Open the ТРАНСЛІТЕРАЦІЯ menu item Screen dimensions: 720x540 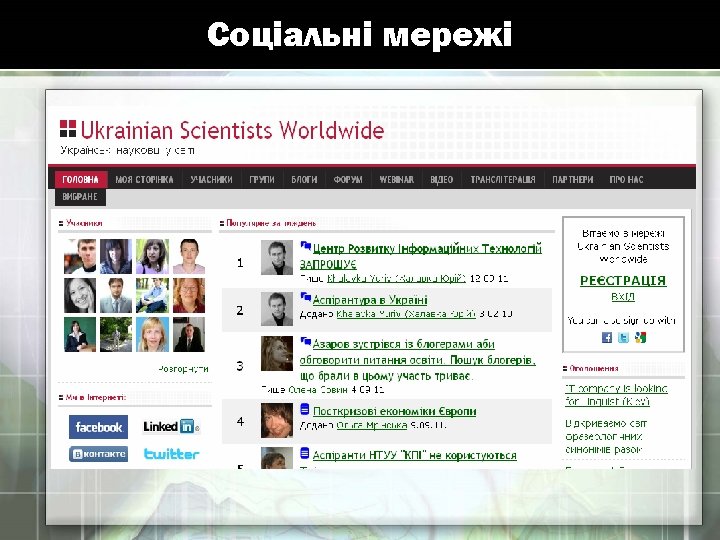[x=503, y=180]
